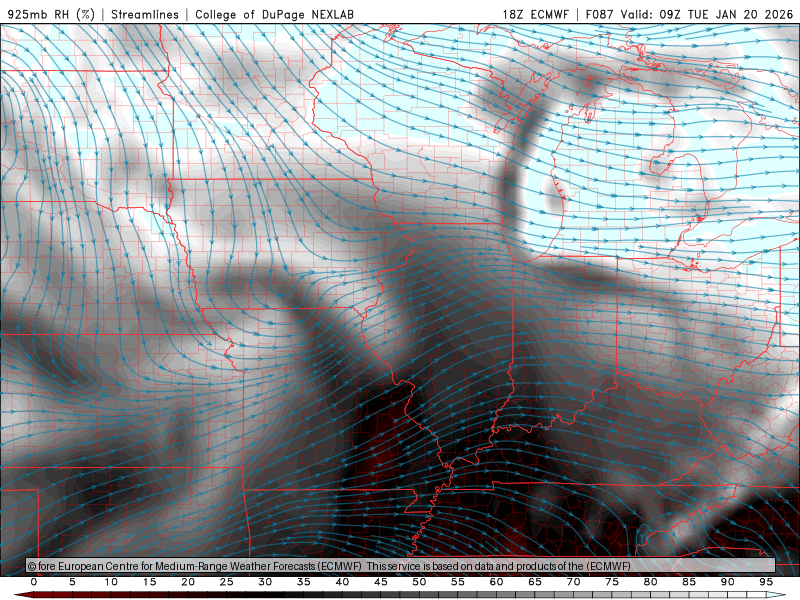
Task: Click the "30" value on humidity scale
Action: [265, 582]
